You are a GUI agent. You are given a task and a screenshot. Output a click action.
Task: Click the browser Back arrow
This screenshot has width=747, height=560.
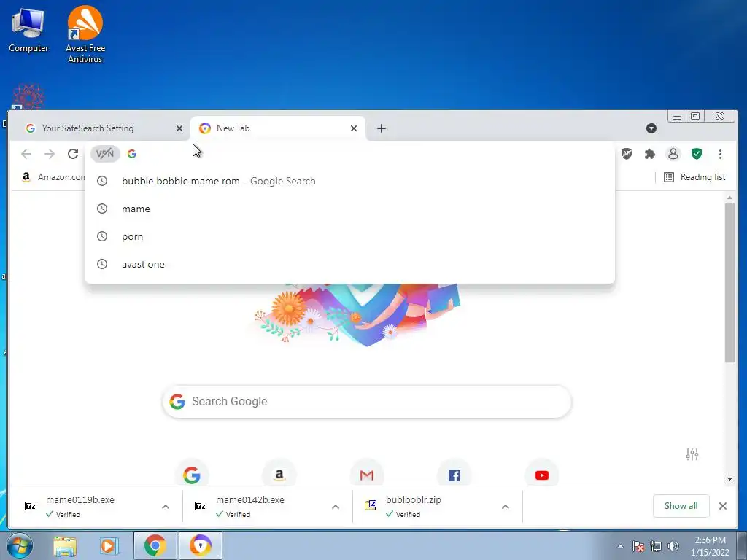point(26,154)
